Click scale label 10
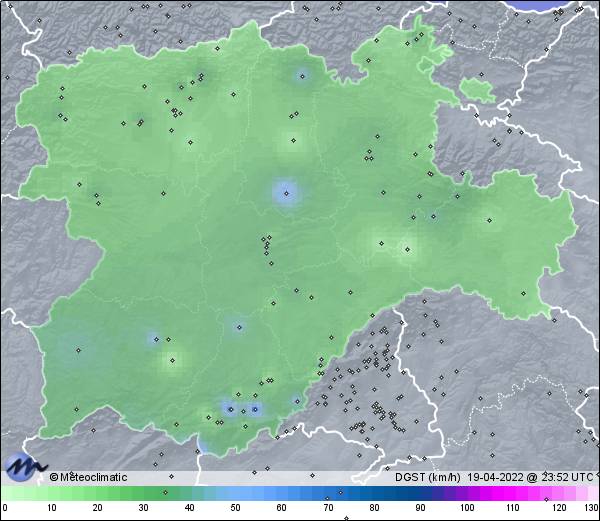 [52, 508]
